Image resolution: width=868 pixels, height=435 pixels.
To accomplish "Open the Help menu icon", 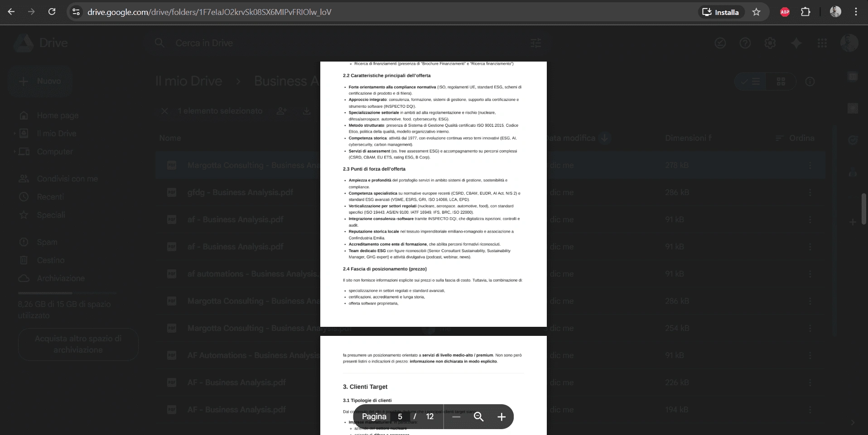I will point(745,43).
